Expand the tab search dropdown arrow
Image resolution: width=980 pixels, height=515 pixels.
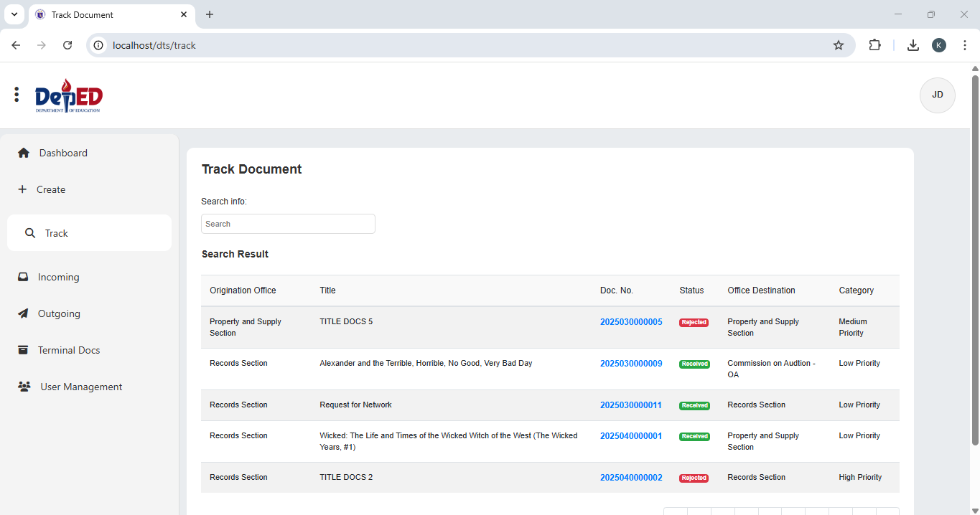[x=14, y=14]
